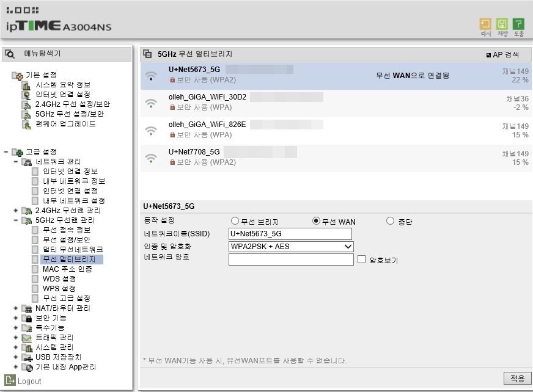Click the 트래픽 관리 chart icon
This screenshot has width=533, height=392.
[27, 338]
